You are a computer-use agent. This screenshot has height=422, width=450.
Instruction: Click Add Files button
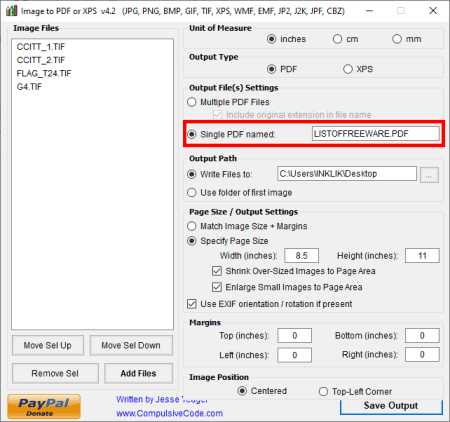138,373
